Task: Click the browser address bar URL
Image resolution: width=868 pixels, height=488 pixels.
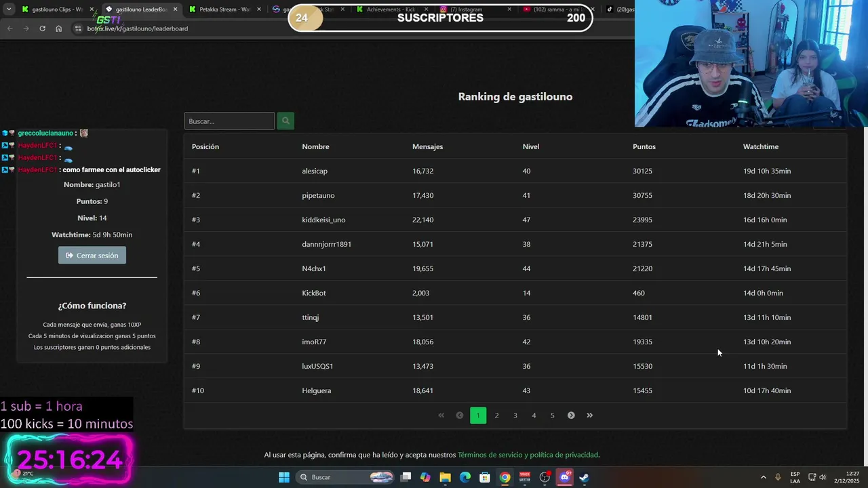Action: (x=138, y=28)
